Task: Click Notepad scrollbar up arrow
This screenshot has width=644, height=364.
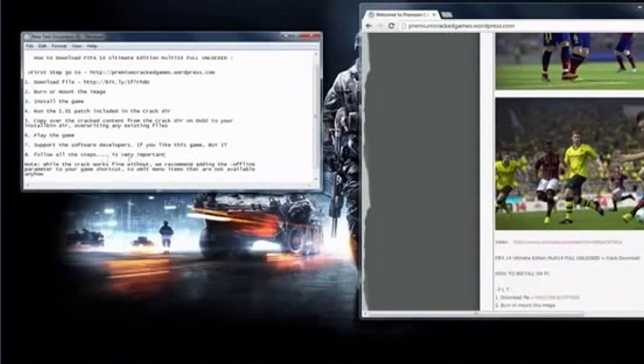Action: click(x=317, y=53)
